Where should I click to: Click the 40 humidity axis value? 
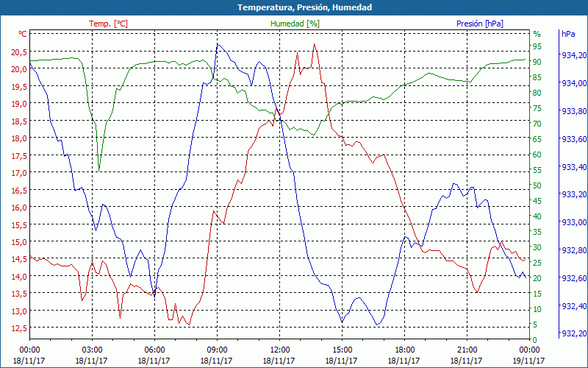point(537,216)
